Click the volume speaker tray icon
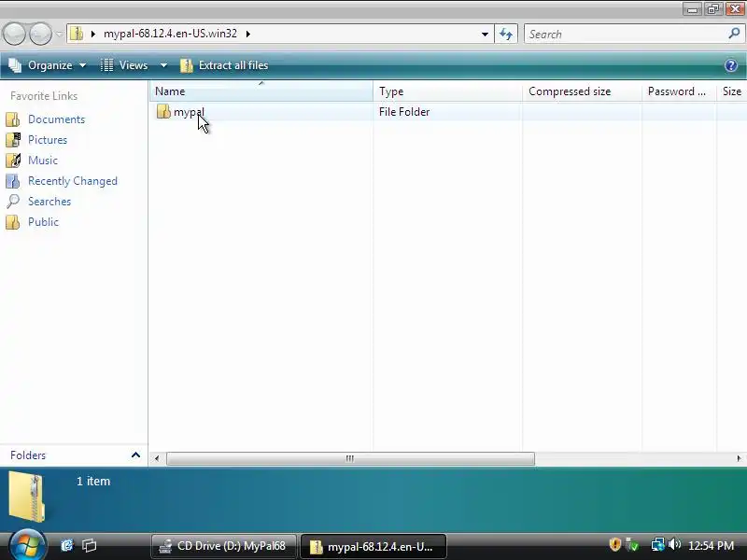Image resolution: width=747 pixels, height=560 pixels. (674, 544)
